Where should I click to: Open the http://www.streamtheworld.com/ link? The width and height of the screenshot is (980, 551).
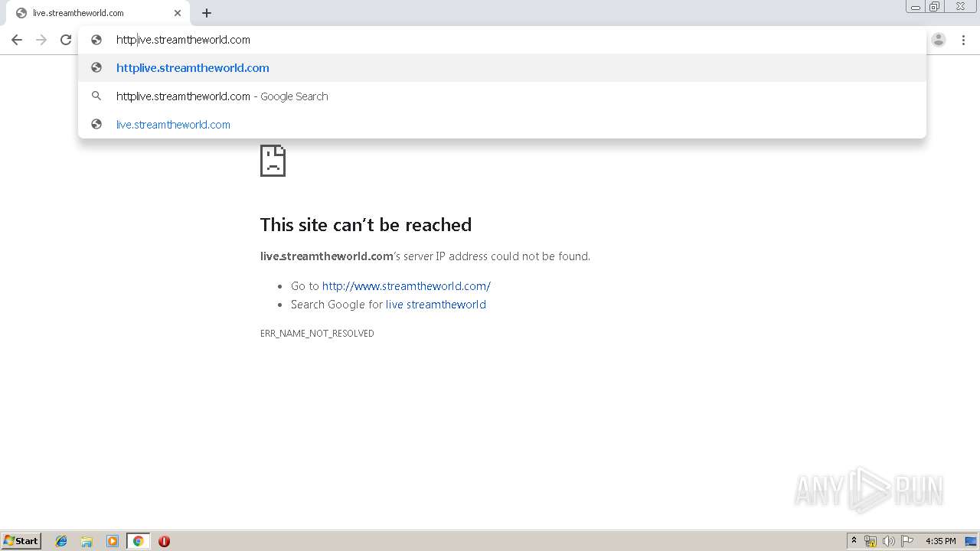(406, 286)
